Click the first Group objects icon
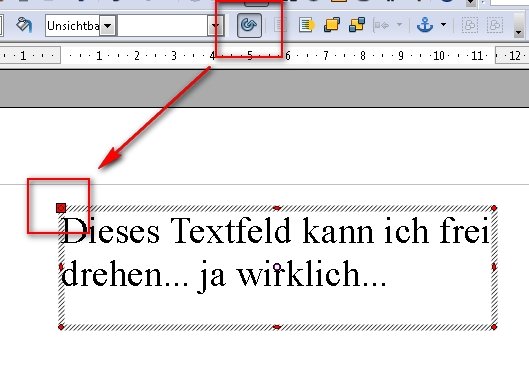This screenshot has width=529, height=378. click(x=470, y=25)
